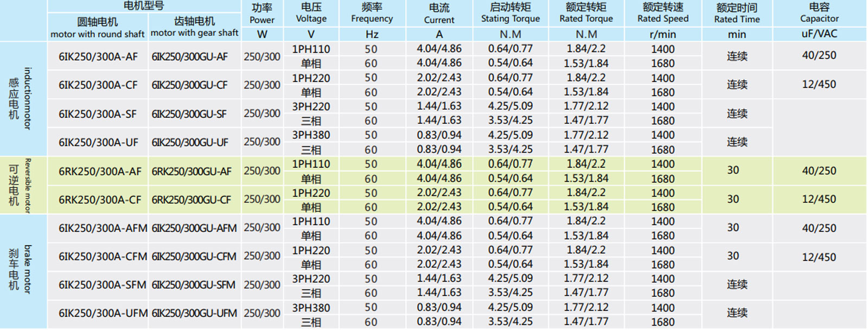Select the 启动转矩 Stating Torque header
Image resolution: width=868 pixels, height=331 pixels.
[x=510, y=13]
